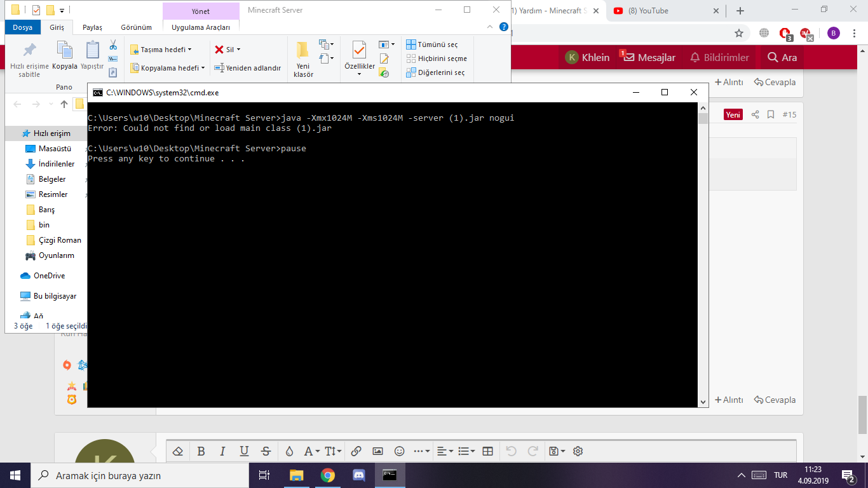The image size is (868, 488).
Task: Open Bildirimler in the forum header
Action: pos(719,57)
